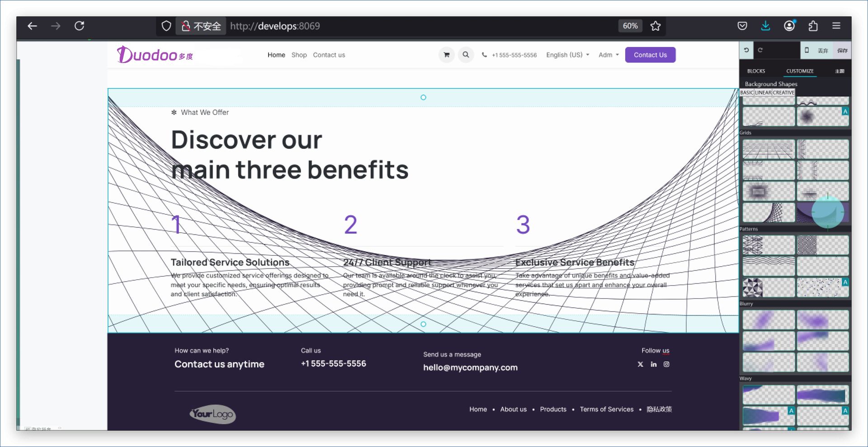Select the CREATIVE shapes filter tab
Viewport: 868px width, 447px height.
[x=783, y=93]
